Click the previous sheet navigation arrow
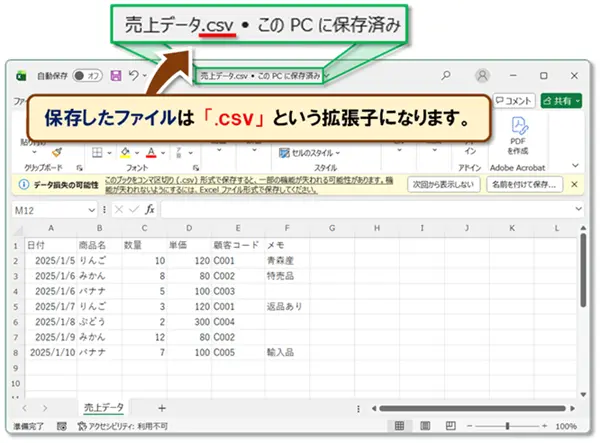Image resolution: width=600 pixels, height=443 pixels. pos(25,408)
